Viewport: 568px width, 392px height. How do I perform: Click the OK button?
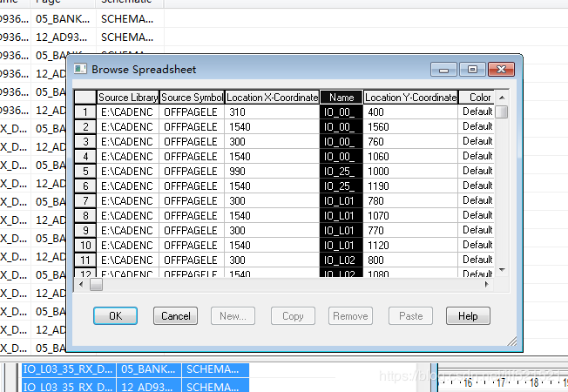click(115, 316)
